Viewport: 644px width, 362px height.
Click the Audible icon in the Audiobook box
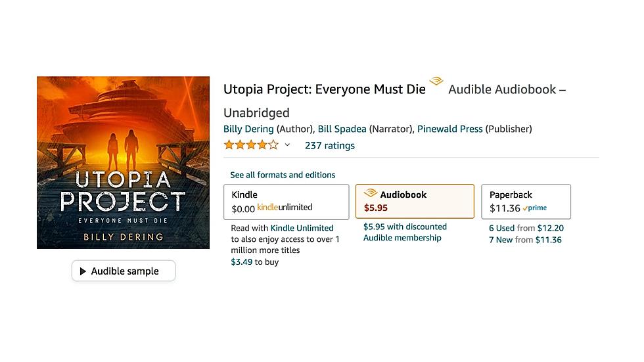tap(371, 192)
